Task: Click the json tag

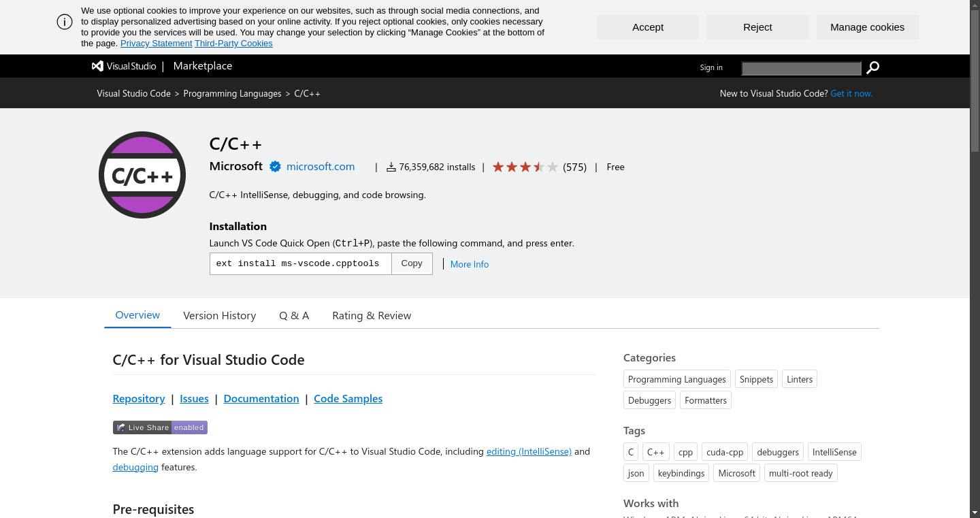Action: click(x=636, y=473)
